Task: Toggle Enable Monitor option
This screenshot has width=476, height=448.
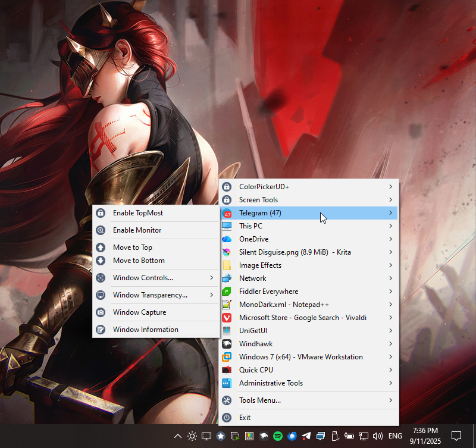Action: 137,230
